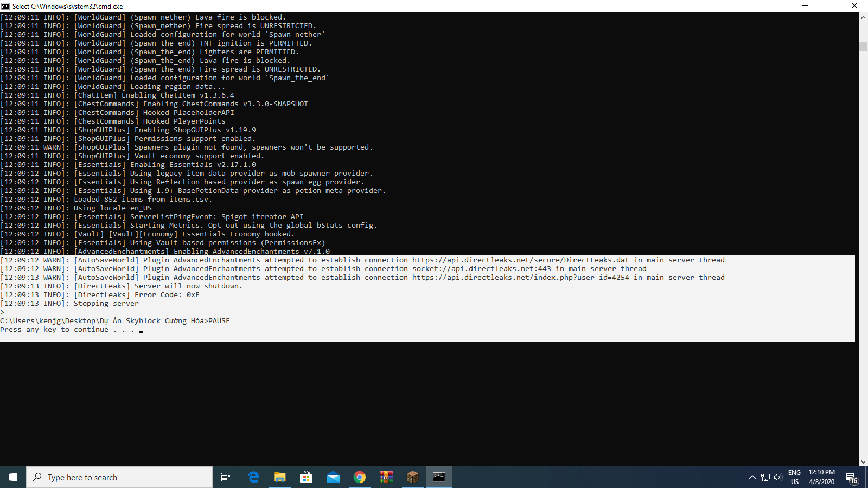Click '(Spawn_the_end) Lighters are PERMITTED.' line
The image size is (868, 488).
click(149, 52)
